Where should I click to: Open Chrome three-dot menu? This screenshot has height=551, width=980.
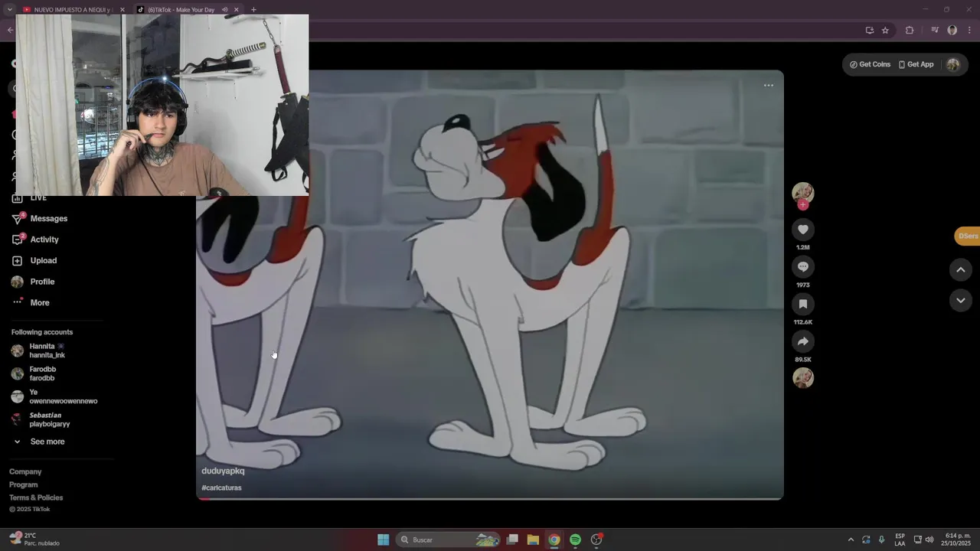pyautogui.click(x=969, y=31)
